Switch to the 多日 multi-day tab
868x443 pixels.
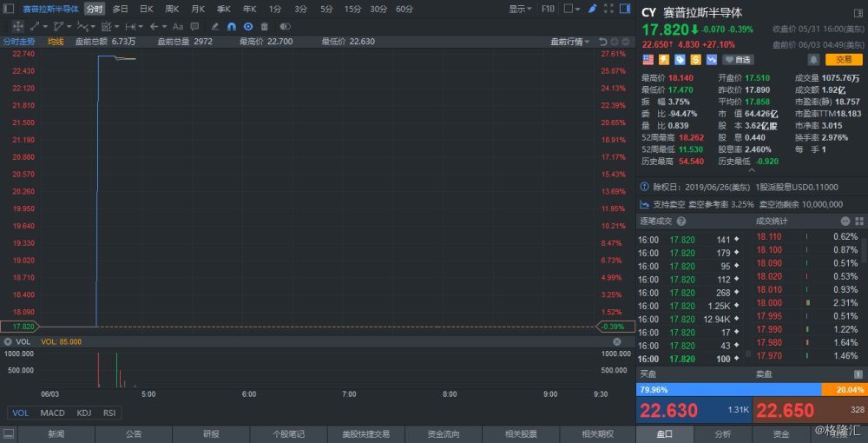(120, 9)
